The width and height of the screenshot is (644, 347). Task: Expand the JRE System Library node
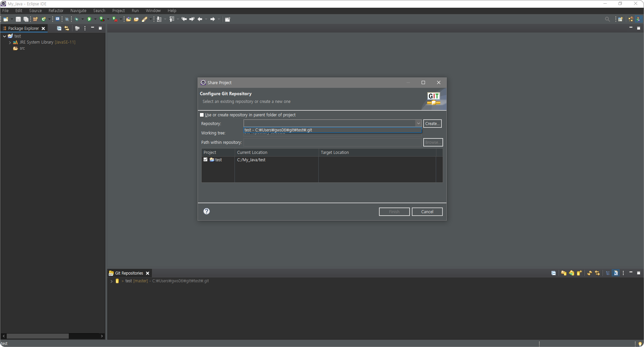[x=10, y=43]
